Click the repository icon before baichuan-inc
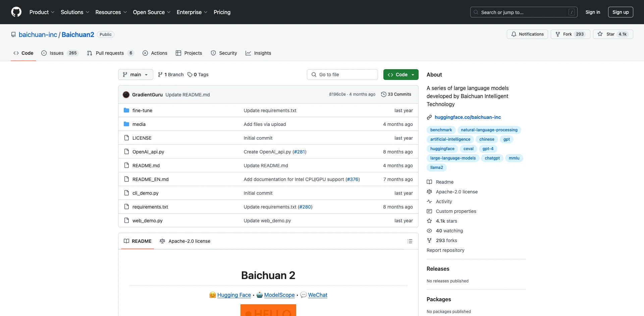The height and width of the screenshot is (316, 644). click(13, 35)
